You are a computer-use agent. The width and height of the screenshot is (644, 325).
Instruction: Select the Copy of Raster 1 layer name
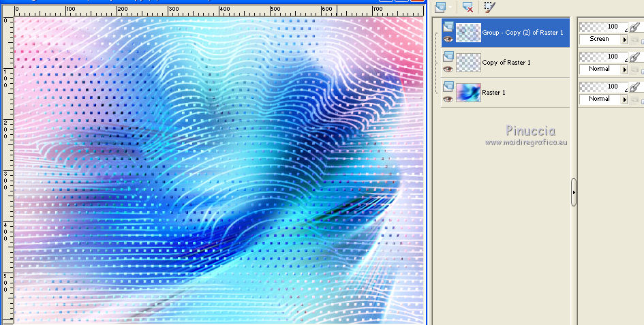click(x=506, y=63)
